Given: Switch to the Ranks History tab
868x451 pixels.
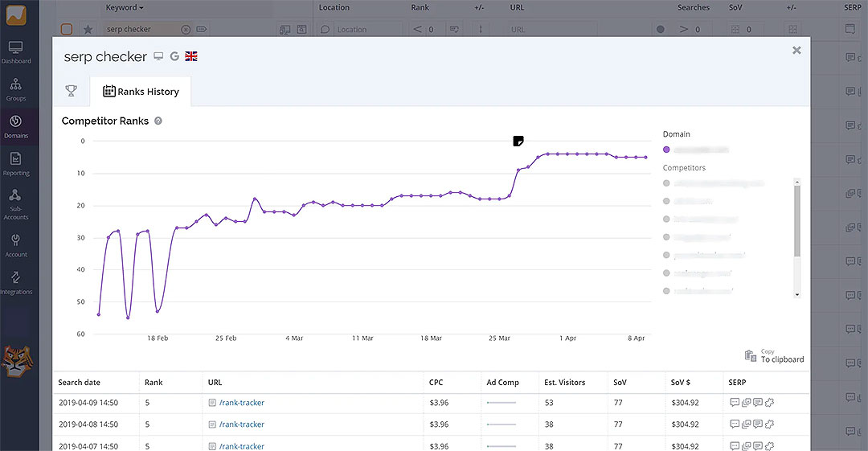Looking at the screenshot, I should pos(141,92).
